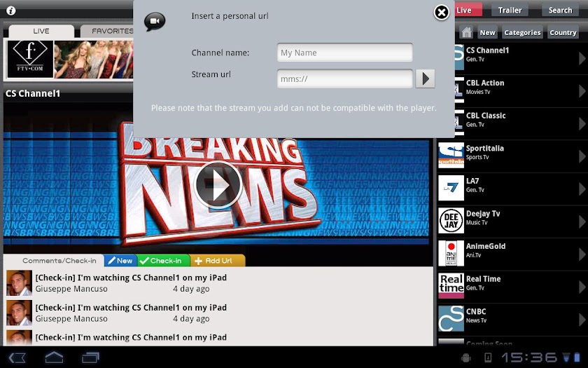Show New channels list

[487, 32]
